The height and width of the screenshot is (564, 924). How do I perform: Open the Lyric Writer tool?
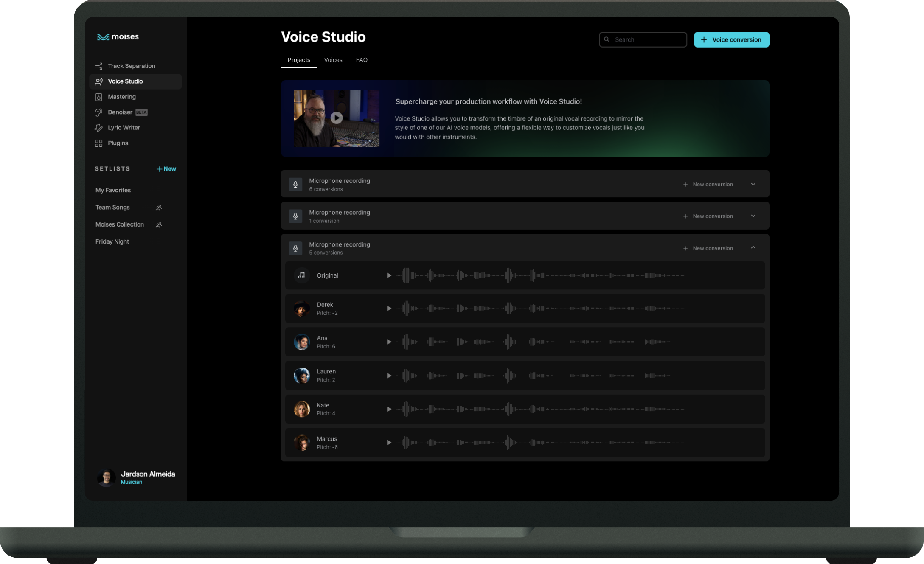pyautogui.click(x=124, y=128)
